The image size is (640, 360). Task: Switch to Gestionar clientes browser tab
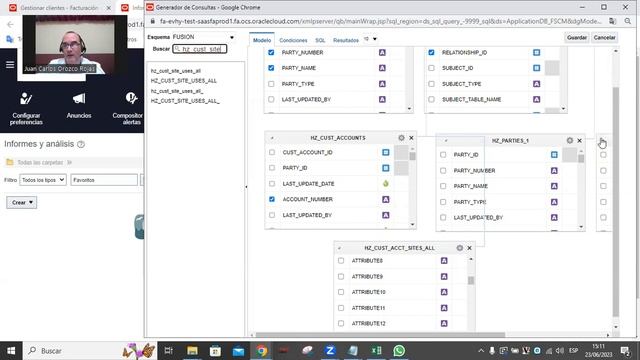point(59,8)
